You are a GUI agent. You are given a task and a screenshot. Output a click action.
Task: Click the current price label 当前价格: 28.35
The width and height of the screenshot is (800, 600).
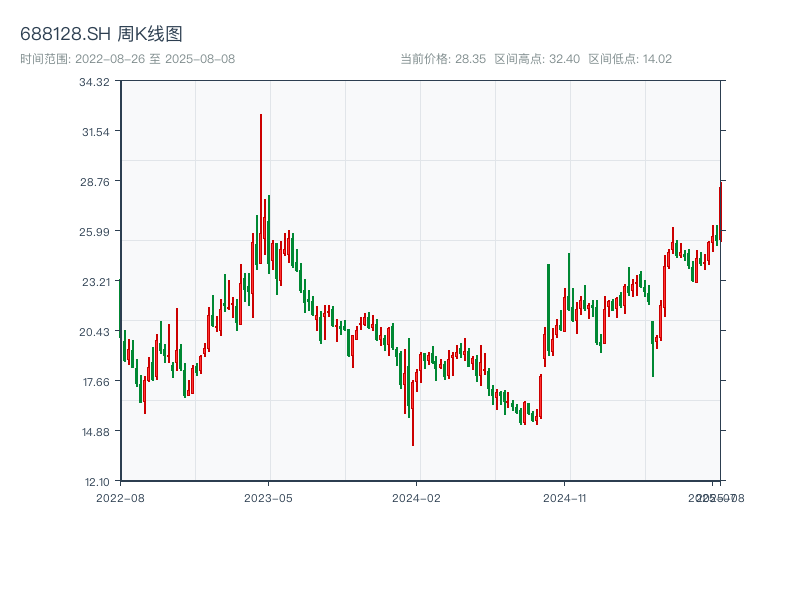[443, 59]
